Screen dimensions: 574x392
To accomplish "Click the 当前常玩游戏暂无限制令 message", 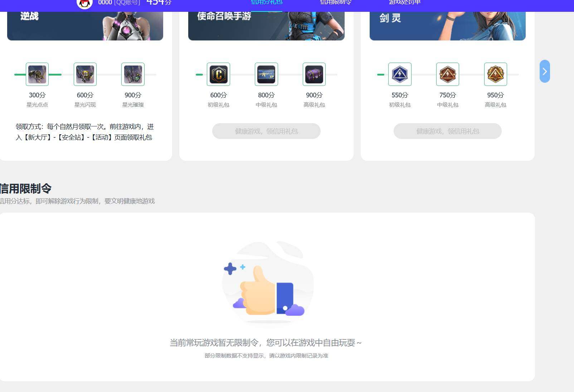I will coord(266,343).
